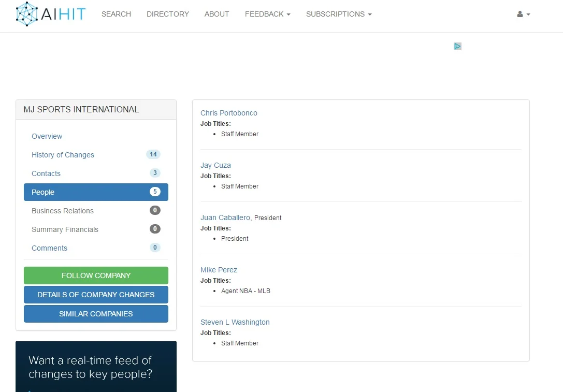Click the 'Agent NBA - MLB' job title
The height and width of the screenshot is (392, 563).
(x=246, y=291)
